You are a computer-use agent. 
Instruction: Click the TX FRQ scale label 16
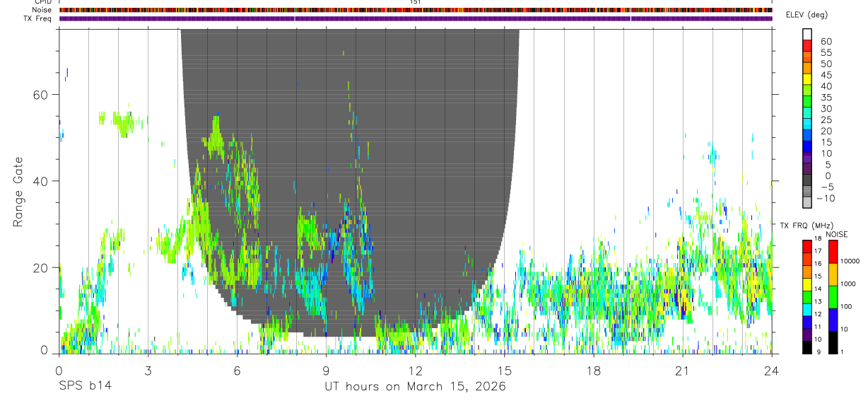pyautogui.click(x=819, y=264)
